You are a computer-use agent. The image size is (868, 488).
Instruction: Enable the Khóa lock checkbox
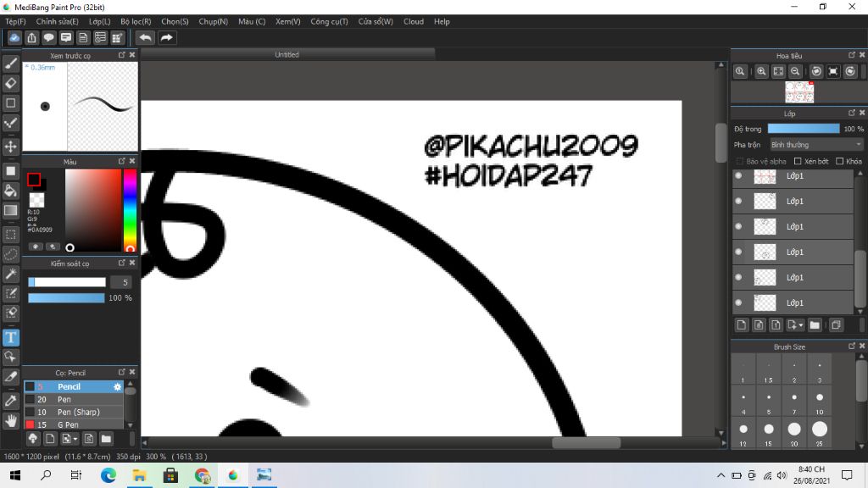point(839,161)
